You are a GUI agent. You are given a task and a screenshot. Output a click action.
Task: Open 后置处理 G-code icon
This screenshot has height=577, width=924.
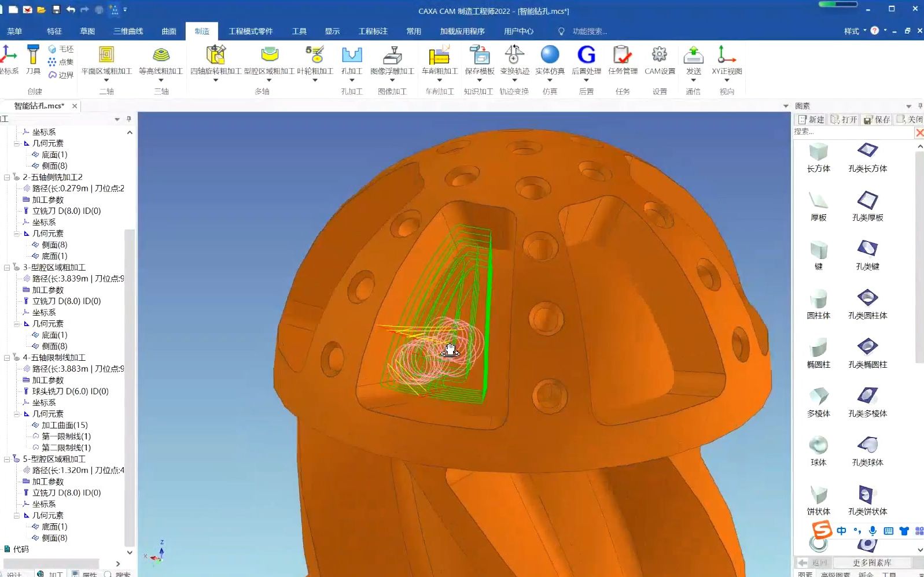[x=586, y=55]
